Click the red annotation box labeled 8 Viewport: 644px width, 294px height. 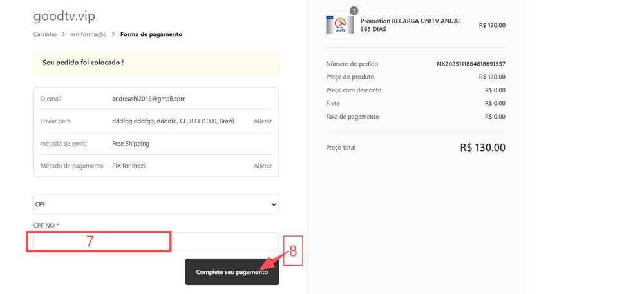coord(293,251)
